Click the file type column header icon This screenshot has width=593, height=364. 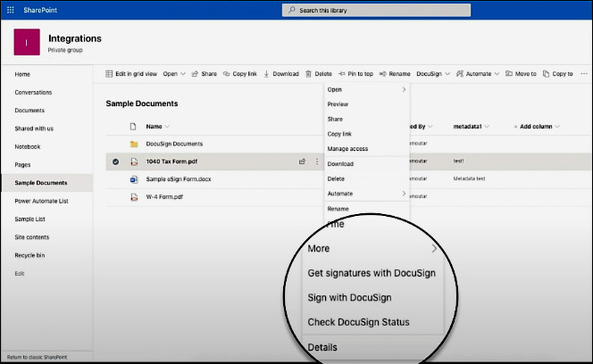(x=133, y=127)
